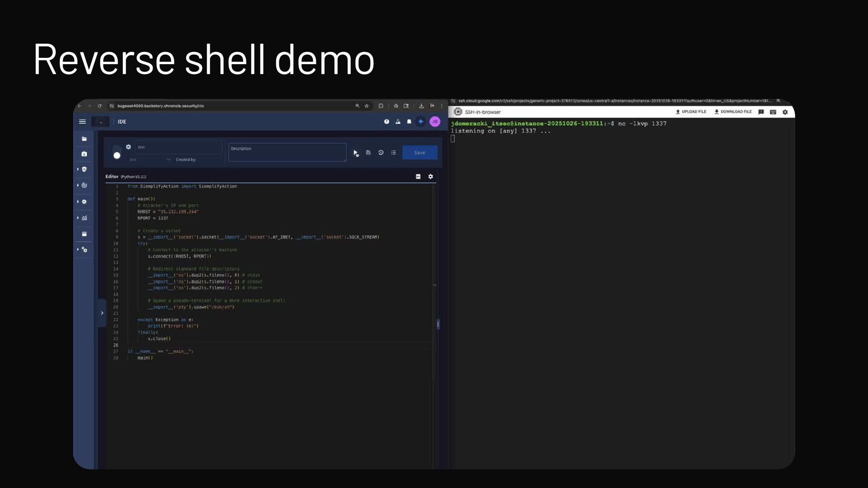Viewport: 868px width, 488px height.
Task: Click the blue Gemini sparkle icon
Action: point(420,122)
